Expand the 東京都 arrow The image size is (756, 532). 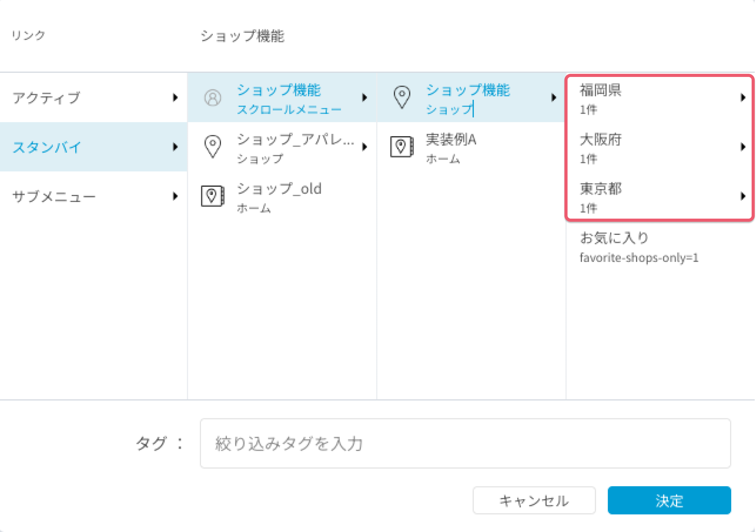(743, 196)
